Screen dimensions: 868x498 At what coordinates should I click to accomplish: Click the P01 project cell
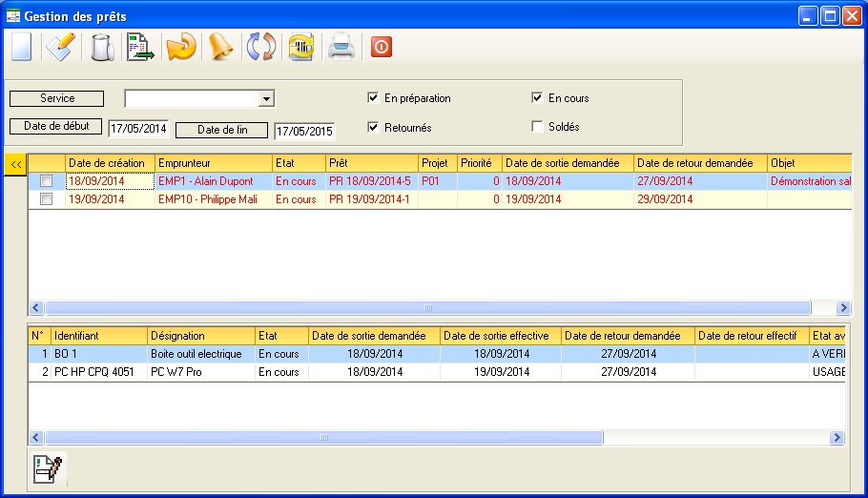coord(438,181)
